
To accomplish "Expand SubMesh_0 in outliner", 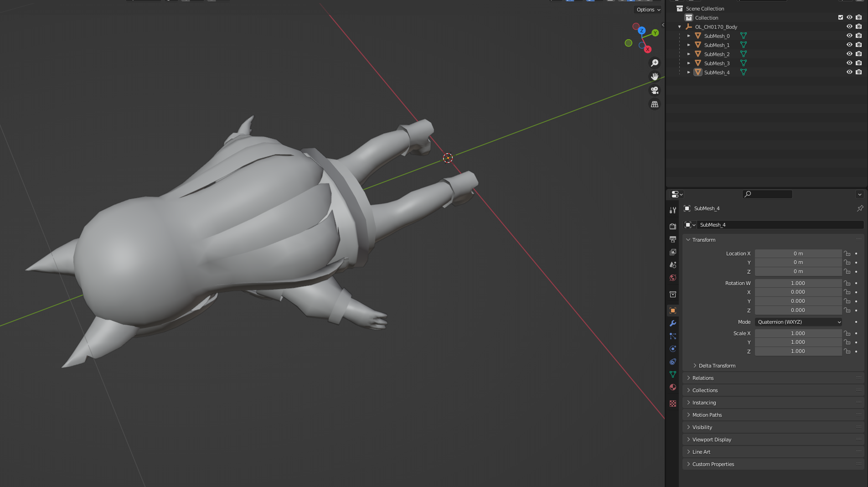I will [688, 36].
